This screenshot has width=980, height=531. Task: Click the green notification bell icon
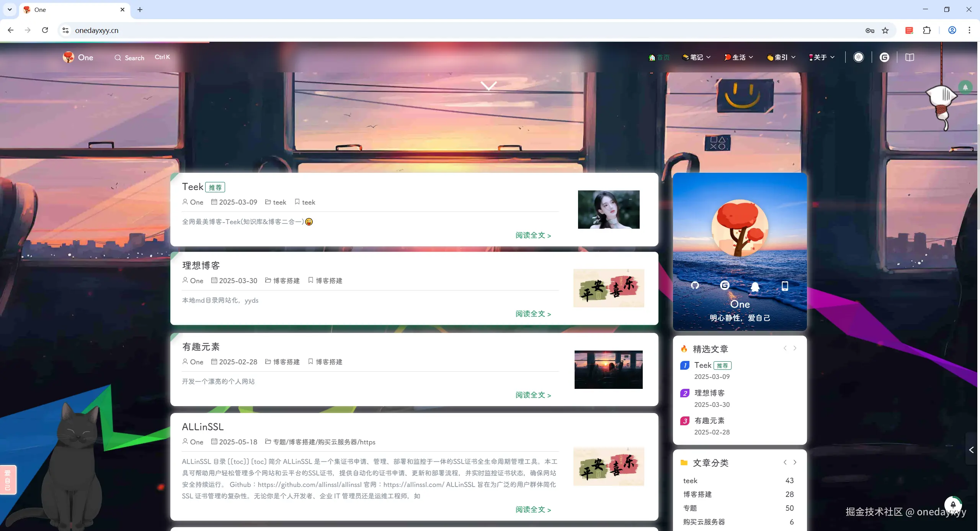(965, 87)
